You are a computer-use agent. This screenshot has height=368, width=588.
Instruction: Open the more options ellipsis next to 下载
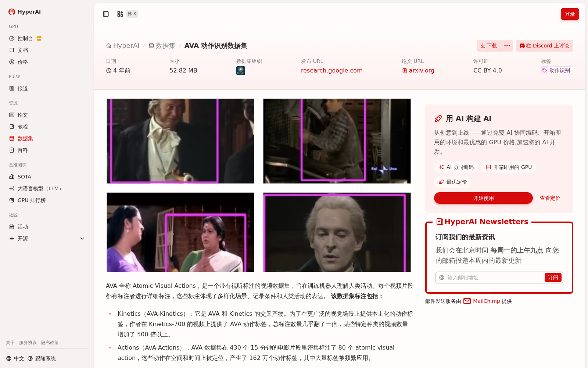(x=507, y=46)
